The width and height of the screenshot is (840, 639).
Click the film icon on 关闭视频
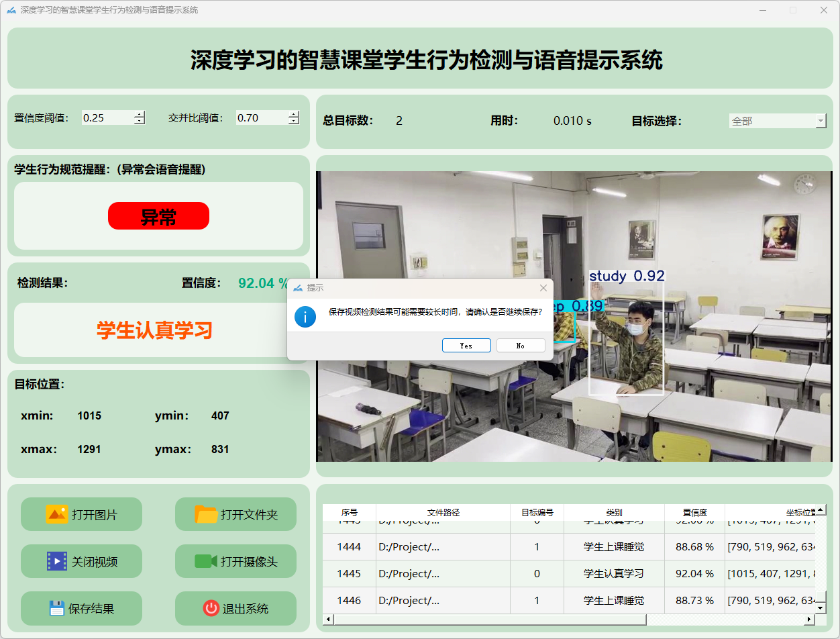[x=57, y=561]
